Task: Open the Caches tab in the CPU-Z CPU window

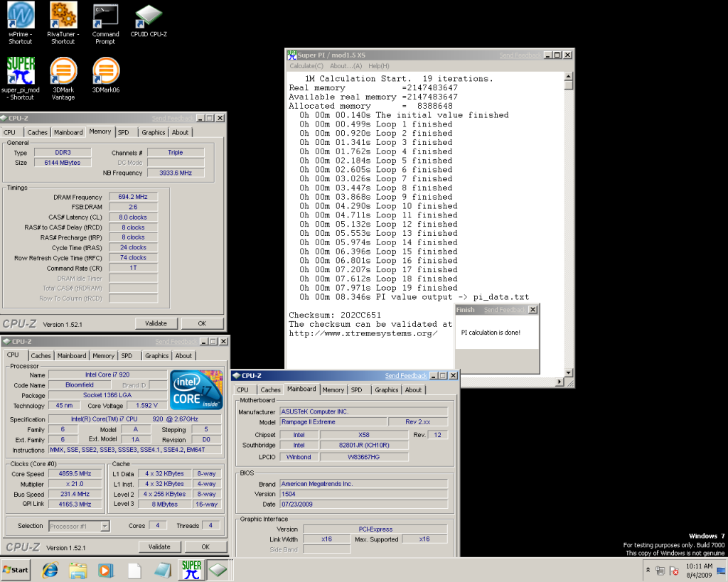Action: 41,355
